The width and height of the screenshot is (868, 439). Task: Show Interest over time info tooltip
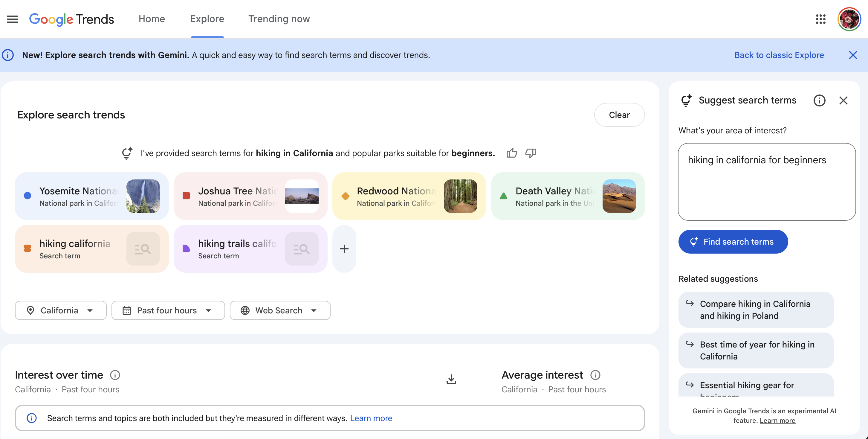115,375
